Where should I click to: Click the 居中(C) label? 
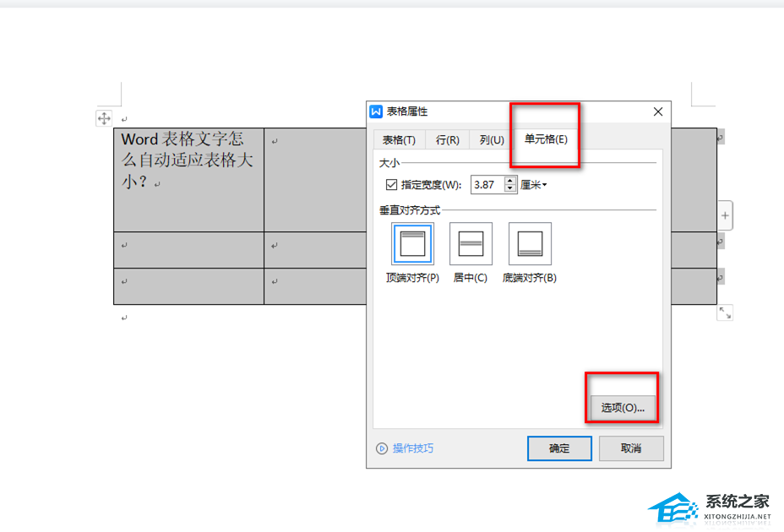coord(470,278)
